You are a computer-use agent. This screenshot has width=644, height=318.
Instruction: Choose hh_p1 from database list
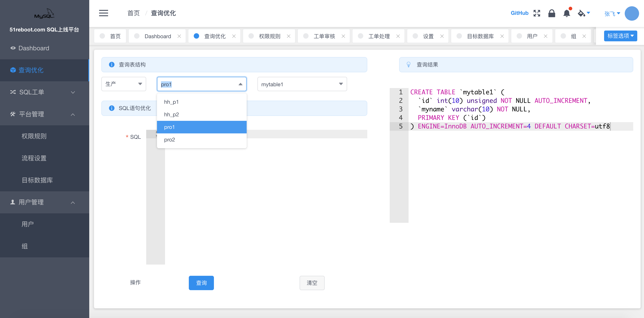pos(202,102)
